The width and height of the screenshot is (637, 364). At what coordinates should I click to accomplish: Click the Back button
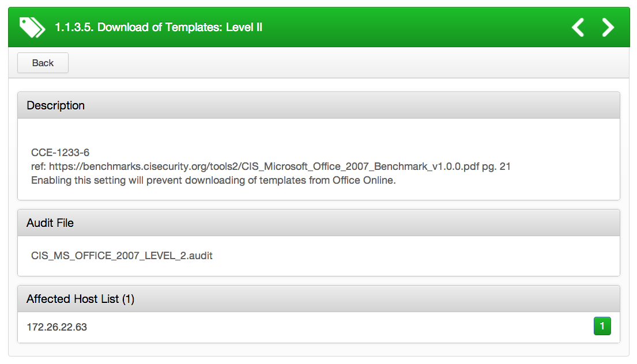(43, 63)
